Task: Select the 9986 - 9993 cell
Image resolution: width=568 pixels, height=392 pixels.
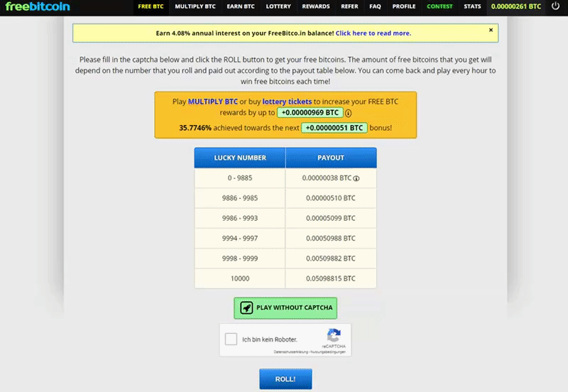Action: [240, 218]
